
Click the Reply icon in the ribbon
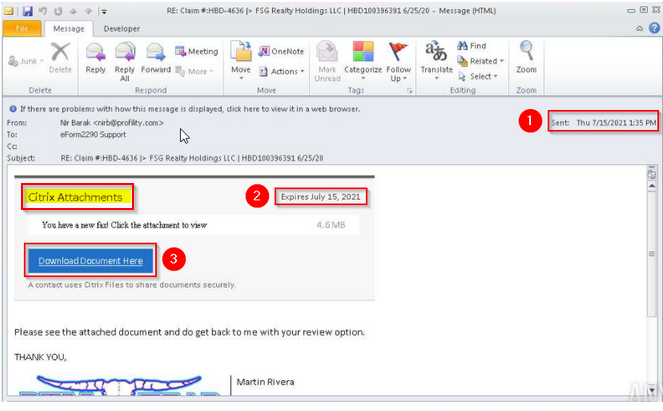click(95, 52)
